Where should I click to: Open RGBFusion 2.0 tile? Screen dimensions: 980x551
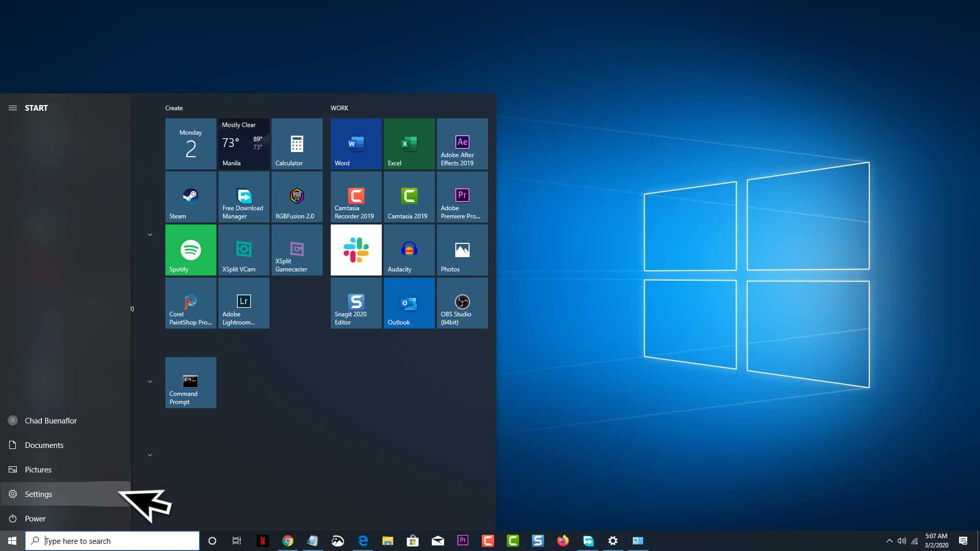point(297,197)
